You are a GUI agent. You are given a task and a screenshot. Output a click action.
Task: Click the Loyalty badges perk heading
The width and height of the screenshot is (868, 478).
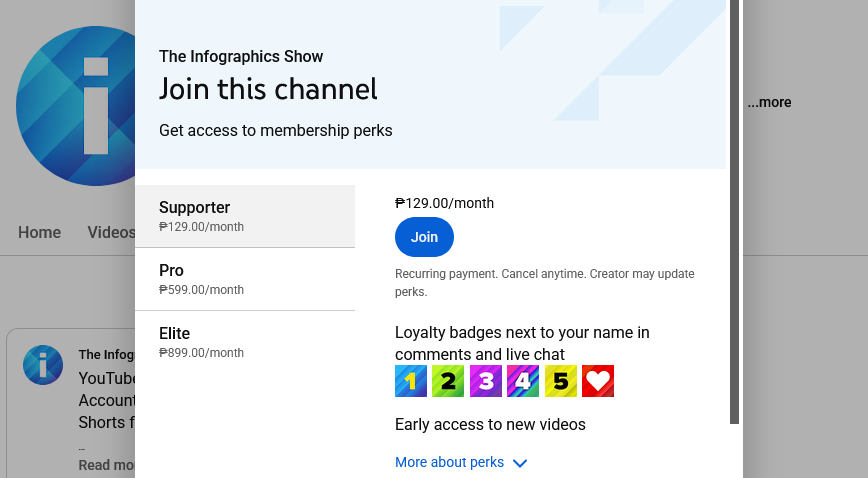coord(522,343)
